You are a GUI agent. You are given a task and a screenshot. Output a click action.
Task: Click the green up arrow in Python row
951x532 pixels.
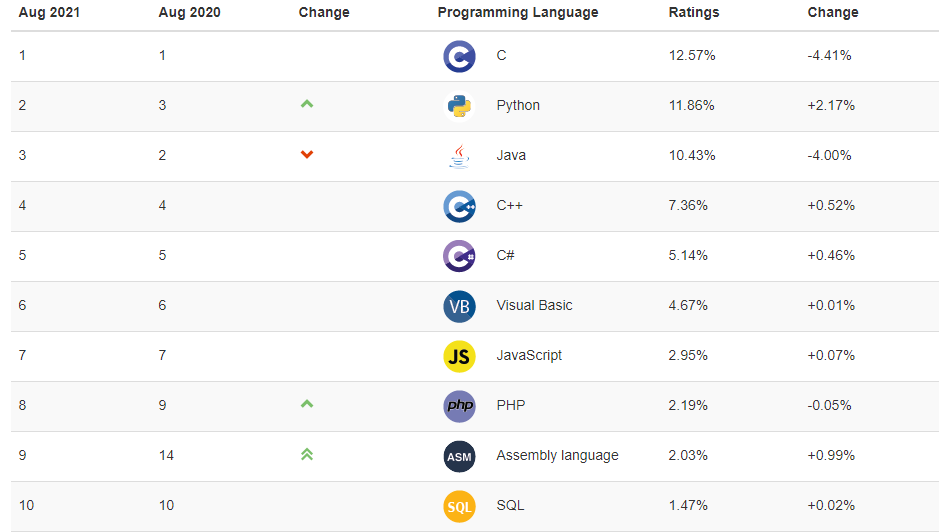307,104
